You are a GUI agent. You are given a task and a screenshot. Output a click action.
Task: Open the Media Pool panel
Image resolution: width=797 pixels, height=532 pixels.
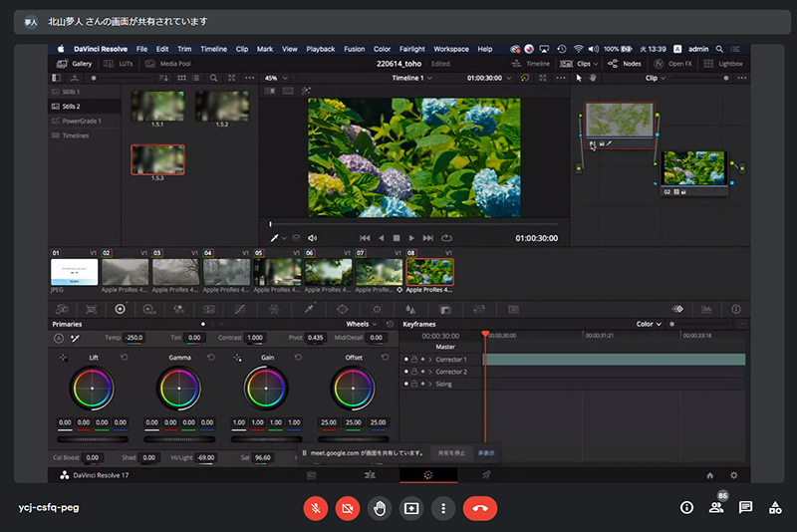168,64
